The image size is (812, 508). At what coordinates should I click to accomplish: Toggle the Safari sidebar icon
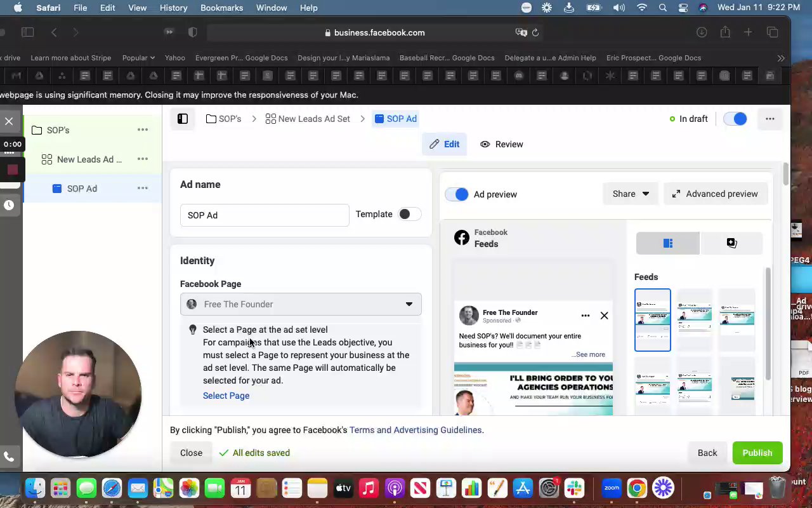27,32
